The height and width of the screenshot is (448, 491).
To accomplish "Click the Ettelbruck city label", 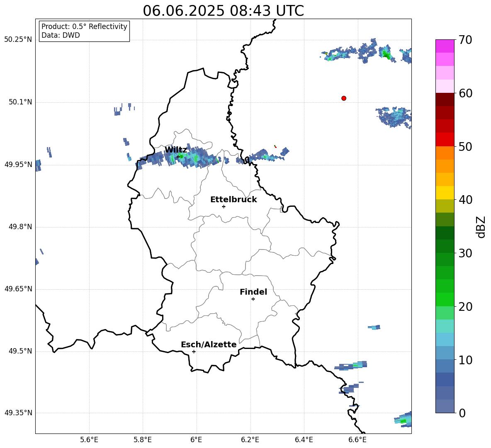I will 233,200.
